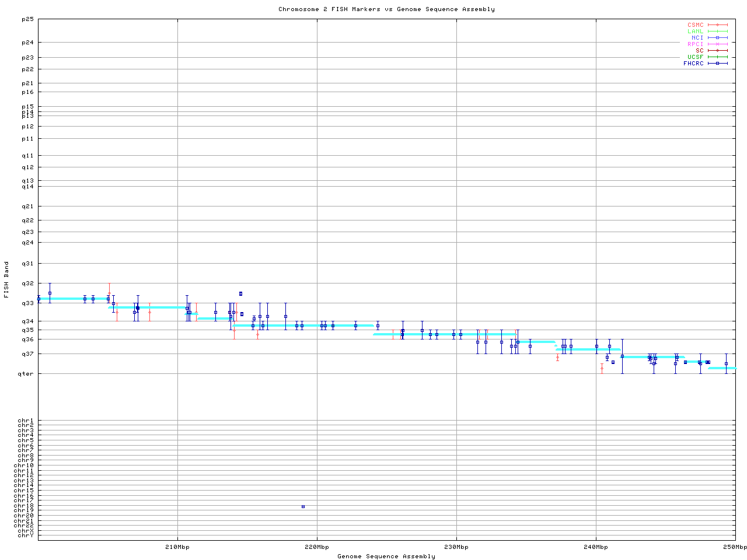Select the isolated blue marker on chr18 row
The width and height of the screenshot is (747, 560).
[303, 506]
